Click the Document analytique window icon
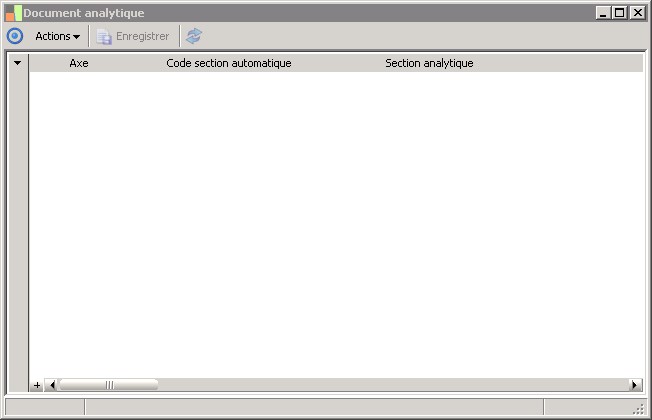 [x=14, y=13]
